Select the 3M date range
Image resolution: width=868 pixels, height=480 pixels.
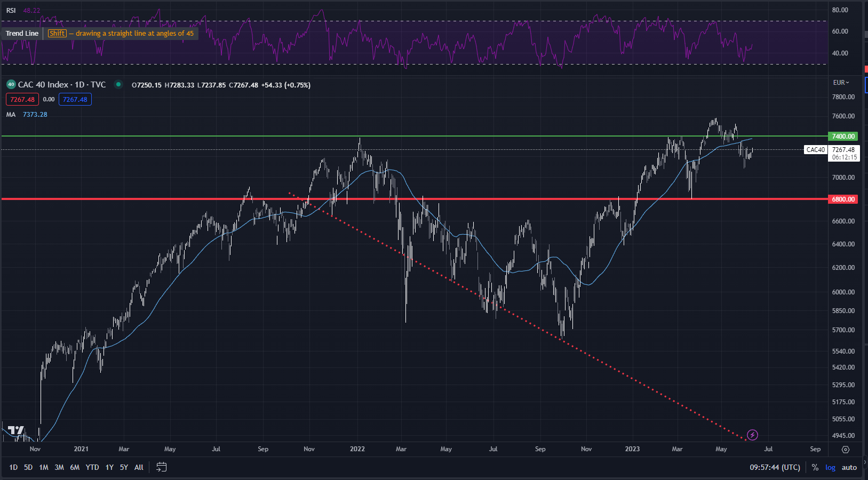(x=59, y=467)
